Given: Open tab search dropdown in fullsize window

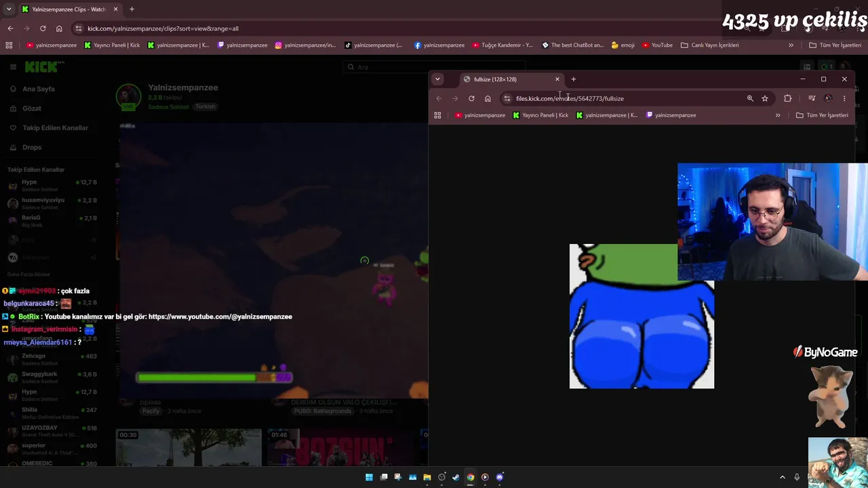Looking at the screenshot, I should [437, 79].
